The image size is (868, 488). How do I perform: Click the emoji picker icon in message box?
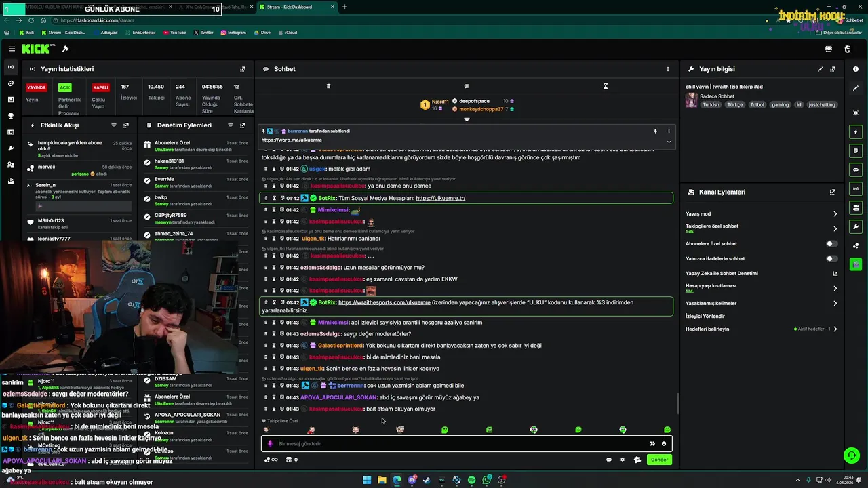click(664, 444)
